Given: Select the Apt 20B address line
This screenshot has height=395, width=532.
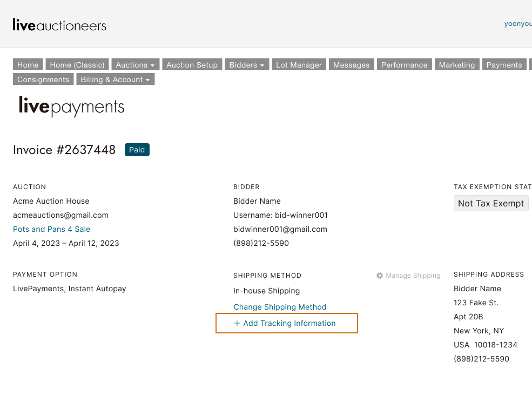Looking at the screenshot, I should 468,317.
